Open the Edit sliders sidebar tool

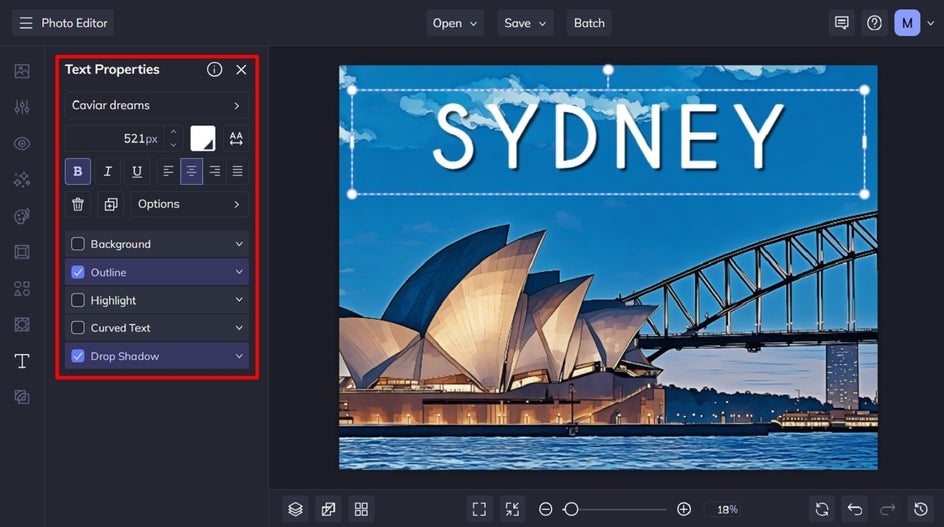point(22,107)
